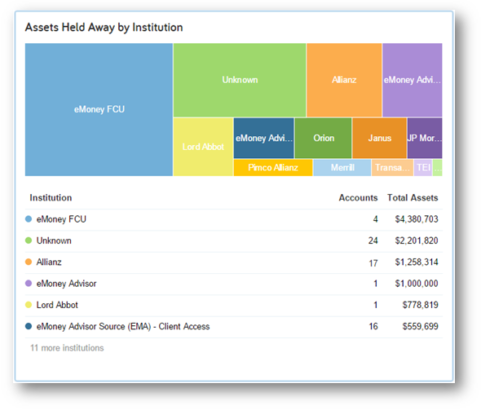Click the 'eMoney Advisor' table row label
The image size is (481, 410).
(66, 283)
